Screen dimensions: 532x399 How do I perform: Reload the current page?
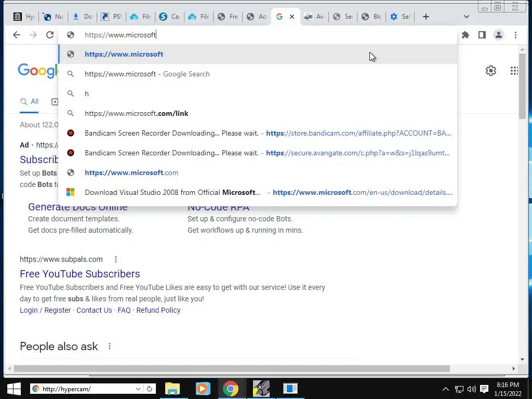click(50, 35)
